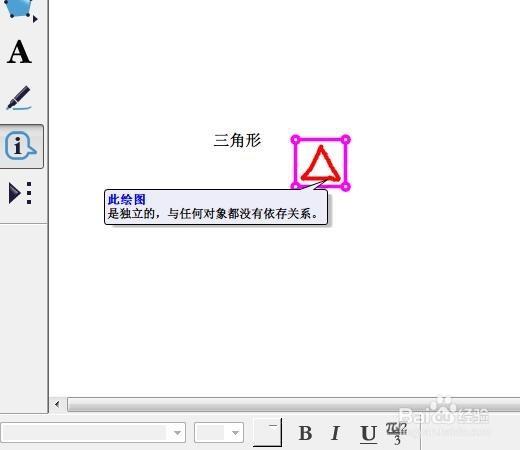
Task: Open the math symbol notation palette
Action: [x=397, y=433]
